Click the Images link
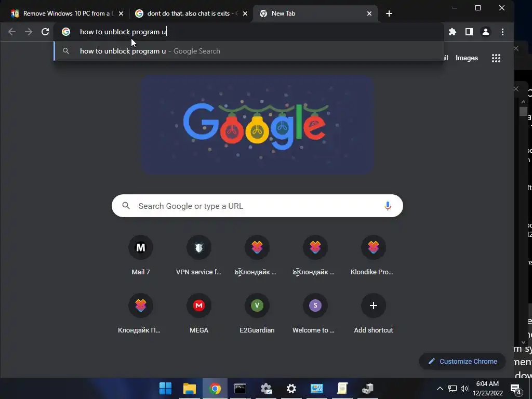The height and width of the screenshot is (399, 532). click(467, 58)
